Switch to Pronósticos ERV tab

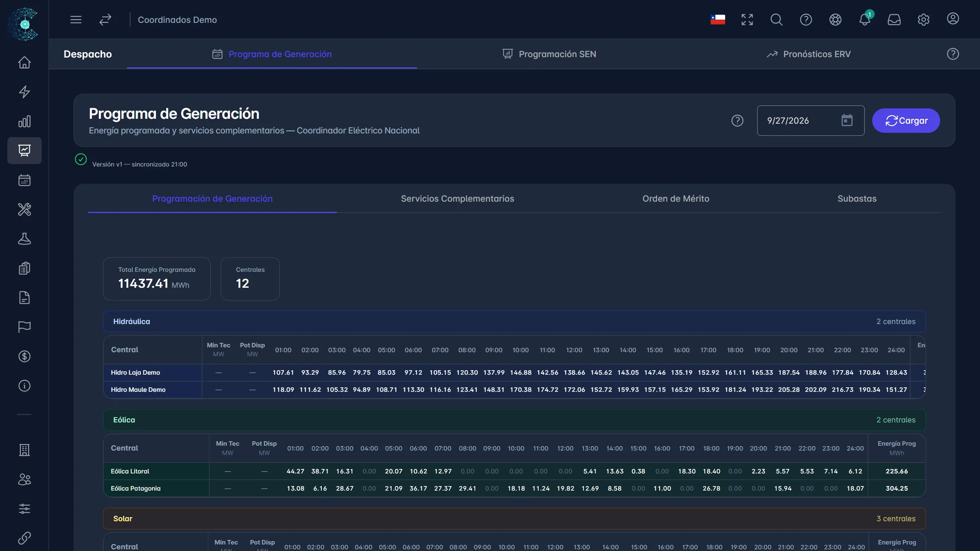(x=808, y=54)
